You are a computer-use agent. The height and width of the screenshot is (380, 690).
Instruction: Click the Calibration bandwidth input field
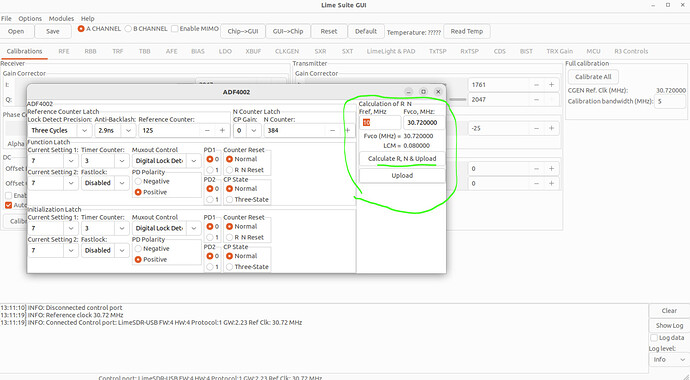(670, 101)
